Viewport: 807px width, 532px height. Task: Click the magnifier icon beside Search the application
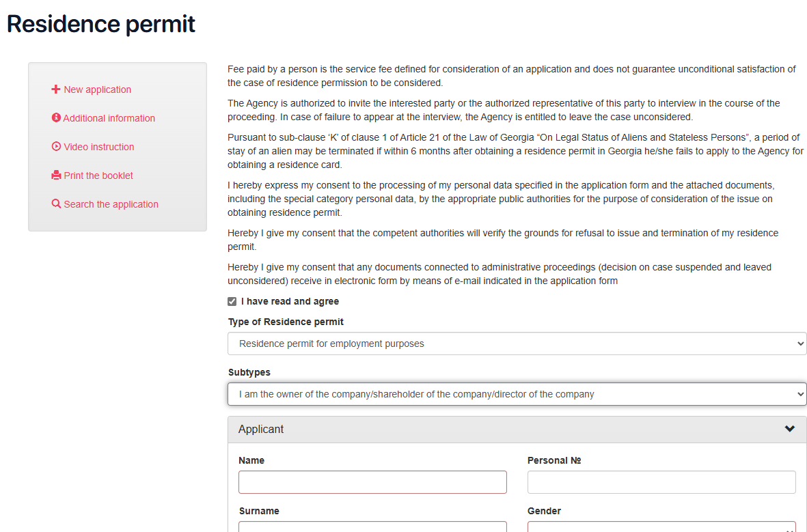click(x=56, y=204)
